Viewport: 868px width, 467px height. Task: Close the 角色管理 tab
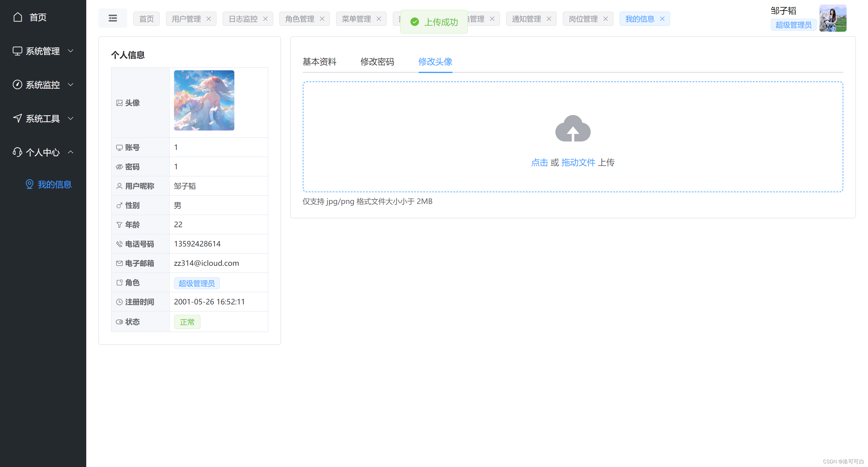point(322,19)
